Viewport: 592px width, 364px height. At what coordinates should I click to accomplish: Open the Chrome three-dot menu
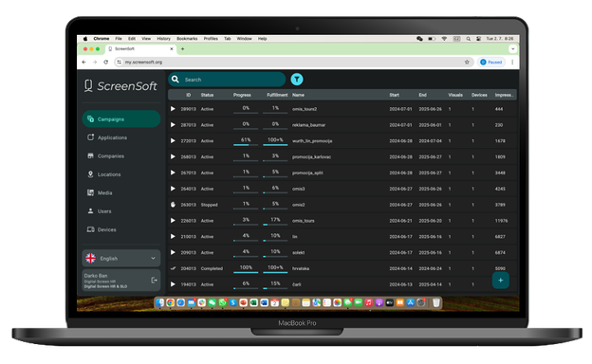coord(512,62)
